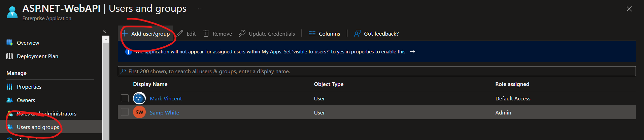This screenshot has width=644, height=140.
Task: Tick the checkbox for Samp White
Action: coord(125,112)
